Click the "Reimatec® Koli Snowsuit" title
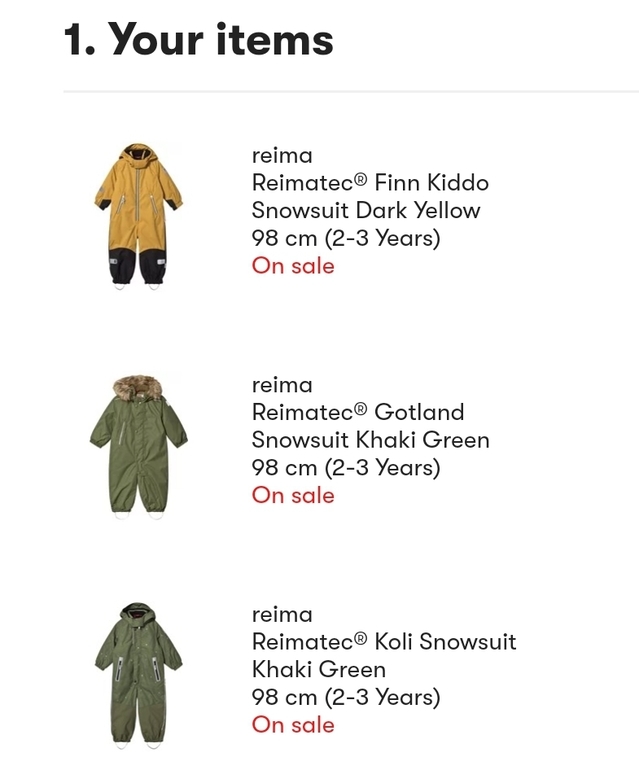The height and width of the screenshot is (770, 639). click(x=384, y=642)
